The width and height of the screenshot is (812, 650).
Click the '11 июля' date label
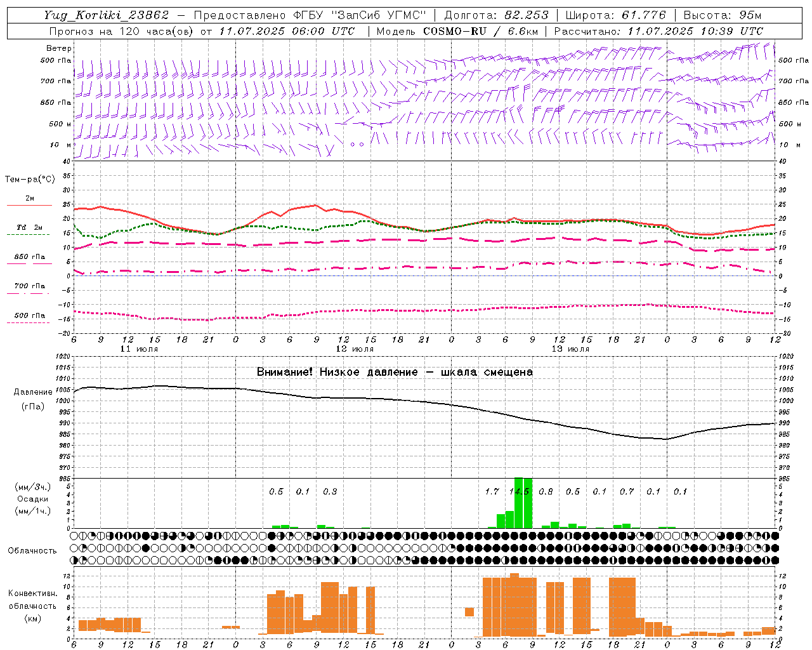pos(139,349)
